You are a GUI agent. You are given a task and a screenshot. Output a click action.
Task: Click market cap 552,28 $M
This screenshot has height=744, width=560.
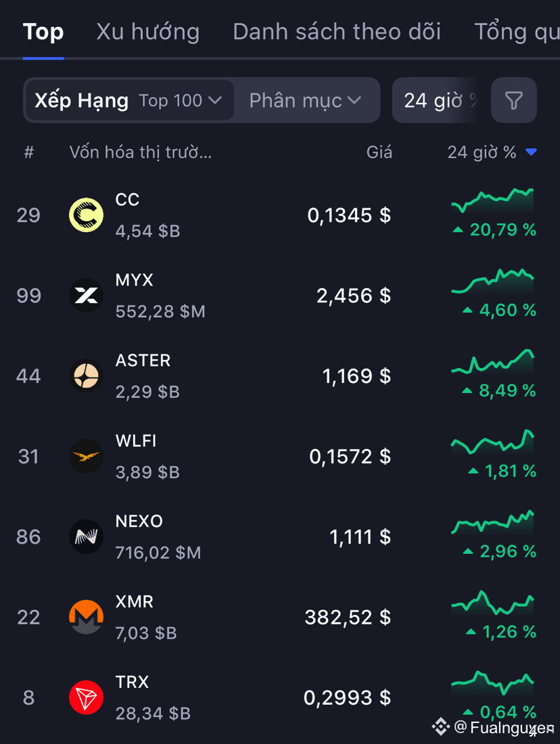160,312
